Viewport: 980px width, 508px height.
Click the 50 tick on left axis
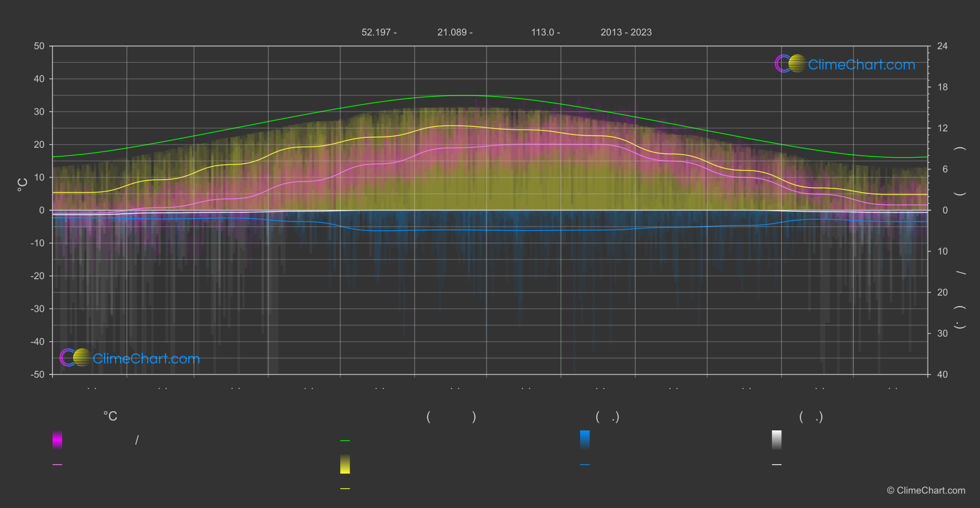(39, 46)
